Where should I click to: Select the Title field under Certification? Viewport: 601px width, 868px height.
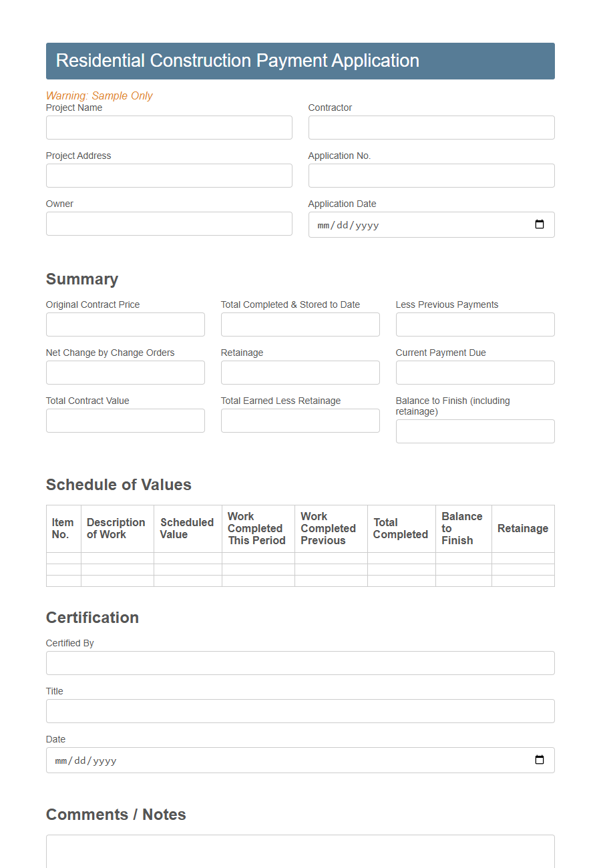(300, 711)
